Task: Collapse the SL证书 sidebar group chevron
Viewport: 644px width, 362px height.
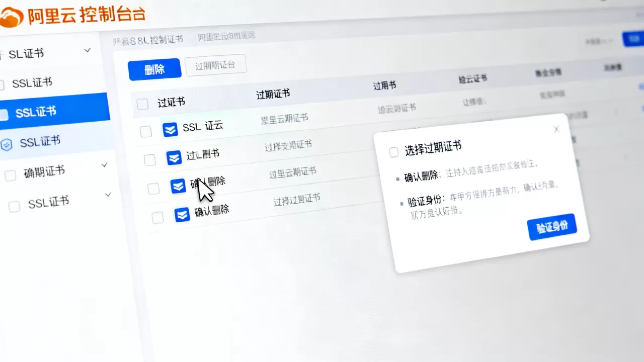Action: [x=88, y=50]
